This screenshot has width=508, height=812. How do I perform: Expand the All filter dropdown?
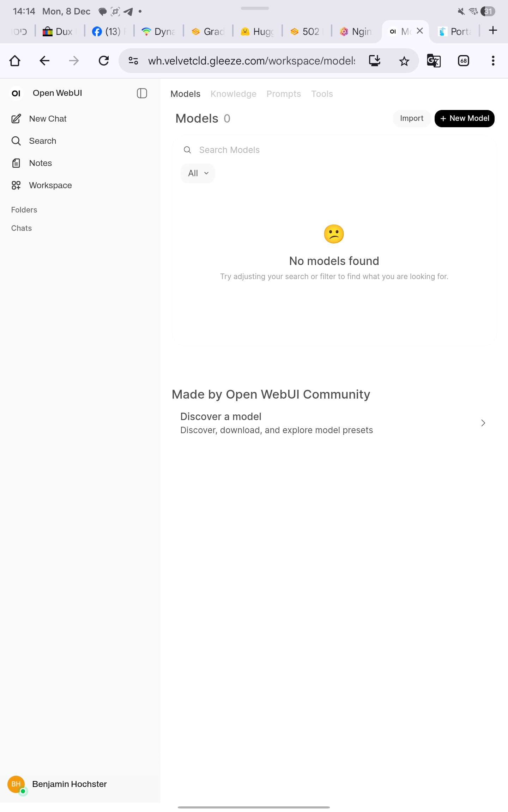[198, 173]
